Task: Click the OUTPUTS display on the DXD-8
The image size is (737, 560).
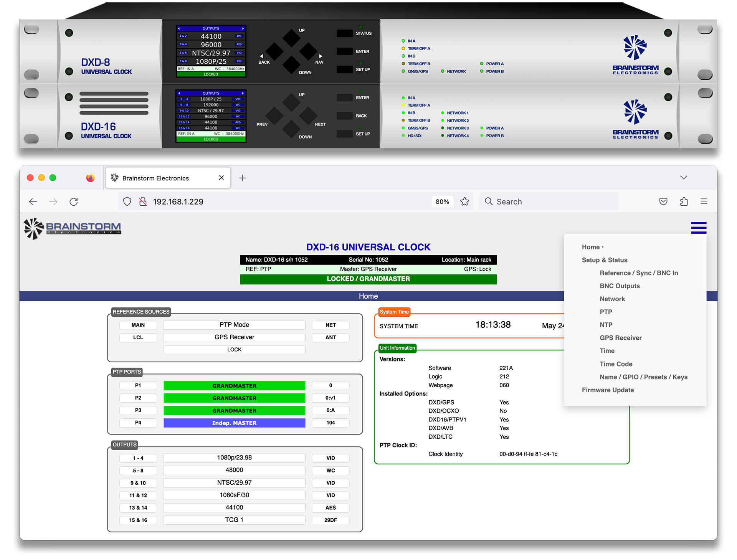Action: (211, 51)
